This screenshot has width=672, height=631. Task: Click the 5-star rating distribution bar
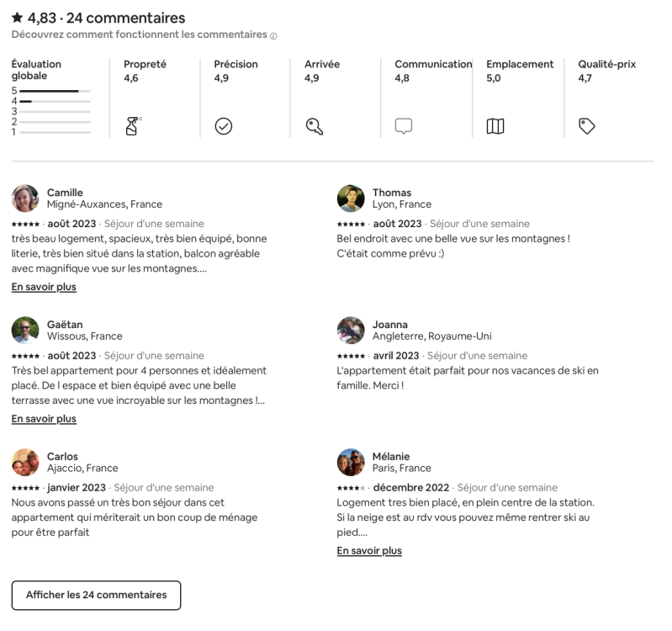point(55,91)
